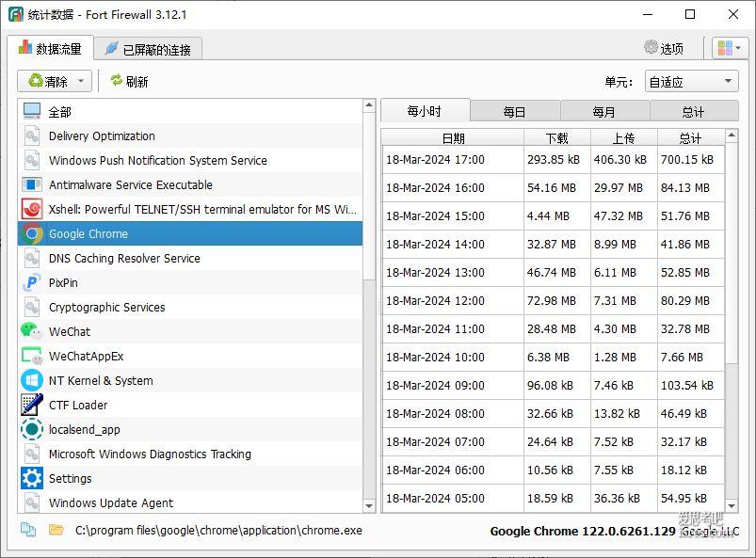
Task: Click the 18-Mar-2024 17:00 date cell
Action: [x=453, y=160]
